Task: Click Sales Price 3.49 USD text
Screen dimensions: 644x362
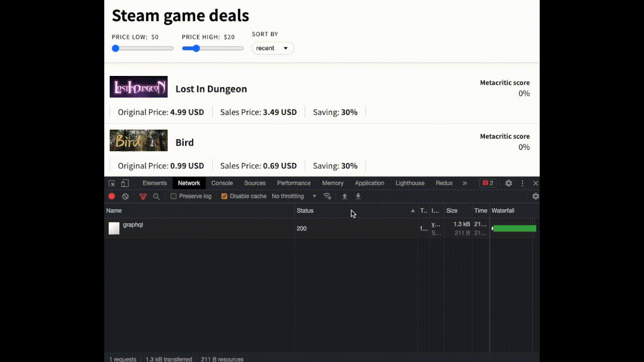Action: click(x=259, y=112)
